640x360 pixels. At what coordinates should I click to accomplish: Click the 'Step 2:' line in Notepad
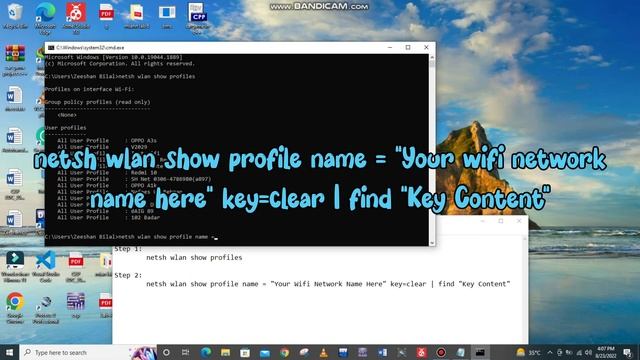click(128, 276)
